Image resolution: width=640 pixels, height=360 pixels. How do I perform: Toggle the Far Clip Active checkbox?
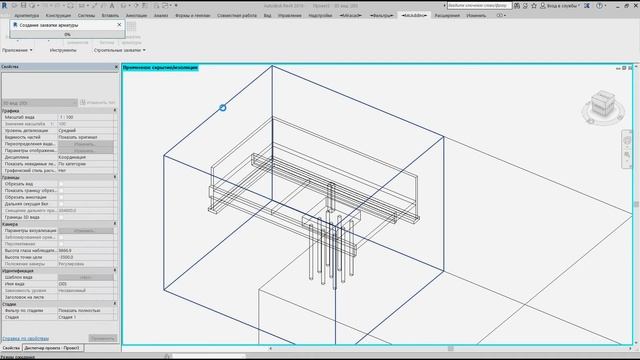[x=61, y=204]
